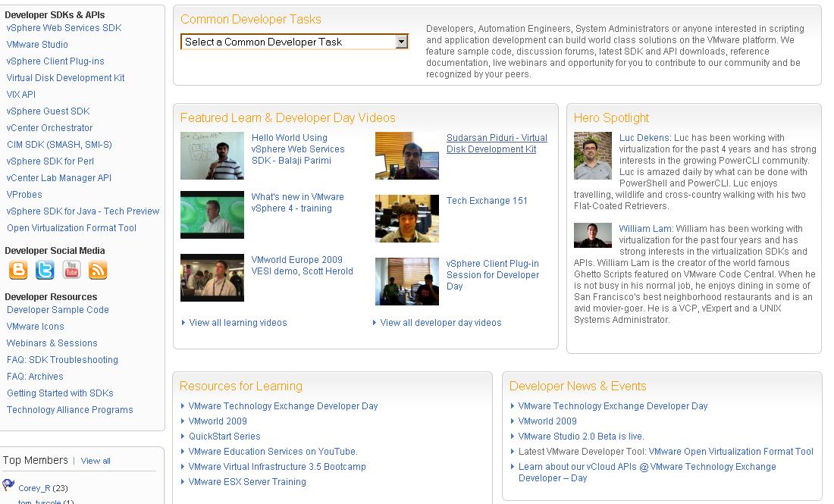Screen dimensions: 834x504
Task: Open vSphere Guest SDK link
Action: coord(49,111)
